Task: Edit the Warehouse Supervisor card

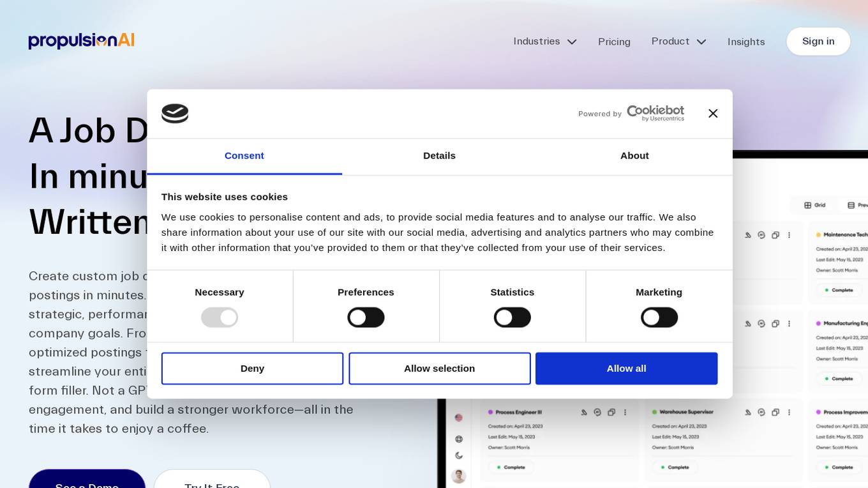Action: 747,412
